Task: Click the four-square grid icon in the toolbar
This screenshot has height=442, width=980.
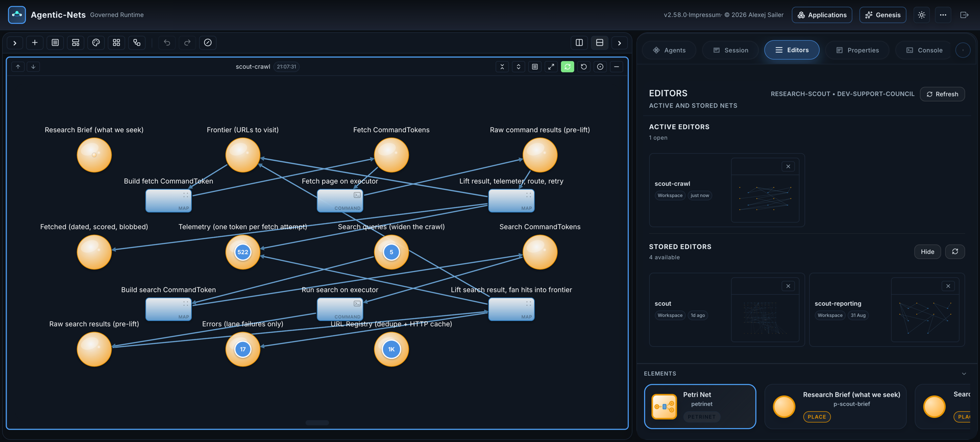Action: pyautogui.click(x=116, y=43)
